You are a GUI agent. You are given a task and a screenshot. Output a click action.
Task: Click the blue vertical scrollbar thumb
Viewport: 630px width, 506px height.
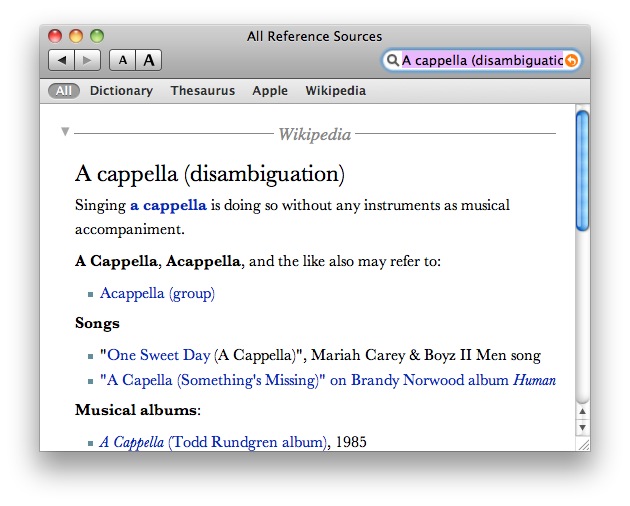[x=582, y=171]
